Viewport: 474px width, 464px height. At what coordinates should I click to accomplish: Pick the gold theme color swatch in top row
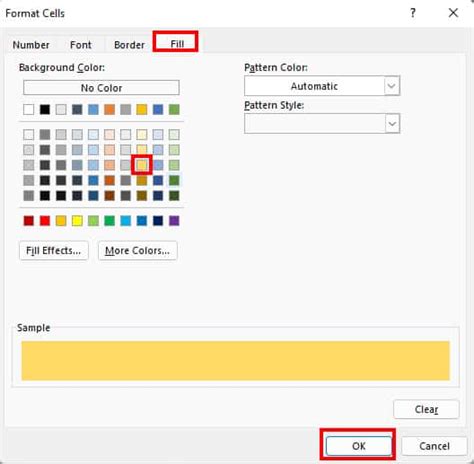click(x=142, y=109)
